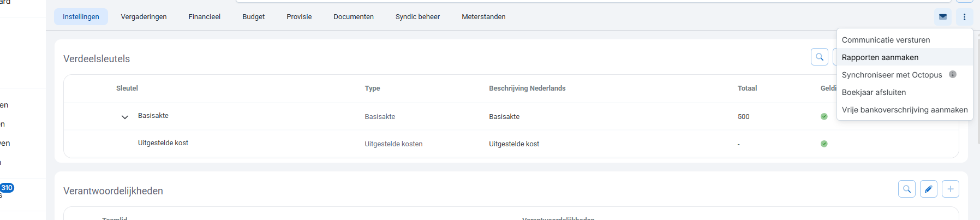Collapse the Basisakte row chevron

[x=125, y=117]
